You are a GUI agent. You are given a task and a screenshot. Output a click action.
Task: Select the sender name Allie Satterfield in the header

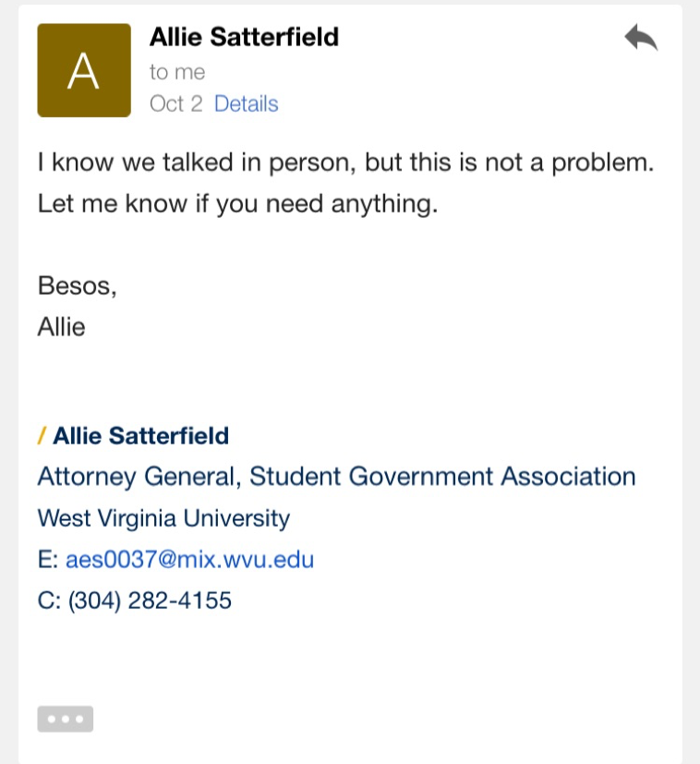coord(244,37)
